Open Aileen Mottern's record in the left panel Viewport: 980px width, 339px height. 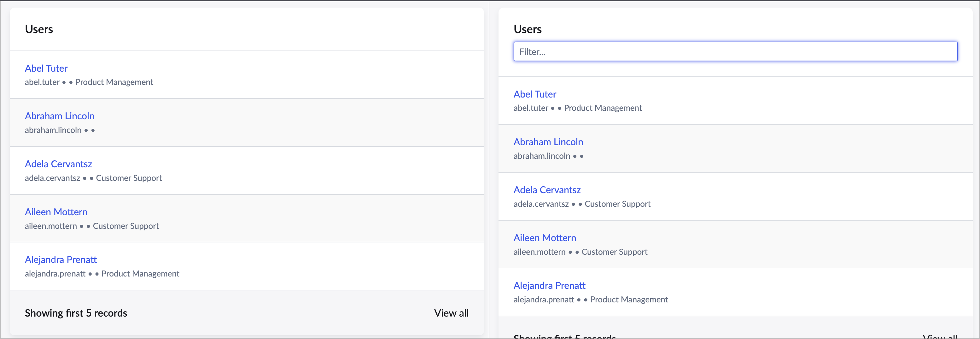pos(56,212)
